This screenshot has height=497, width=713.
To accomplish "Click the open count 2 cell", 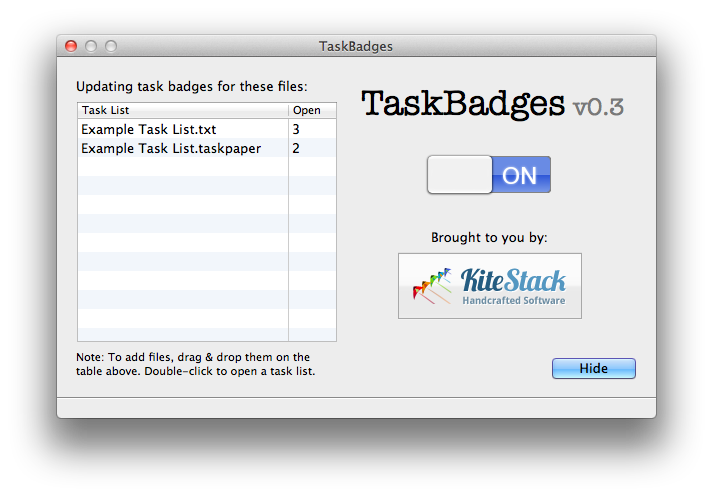I will [x=312, y=148].
